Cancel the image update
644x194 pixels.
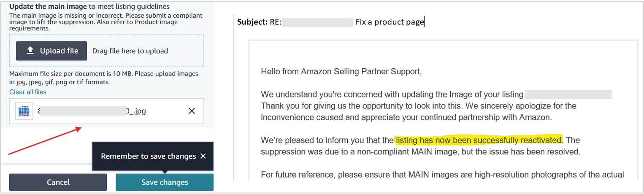[58, 182]
